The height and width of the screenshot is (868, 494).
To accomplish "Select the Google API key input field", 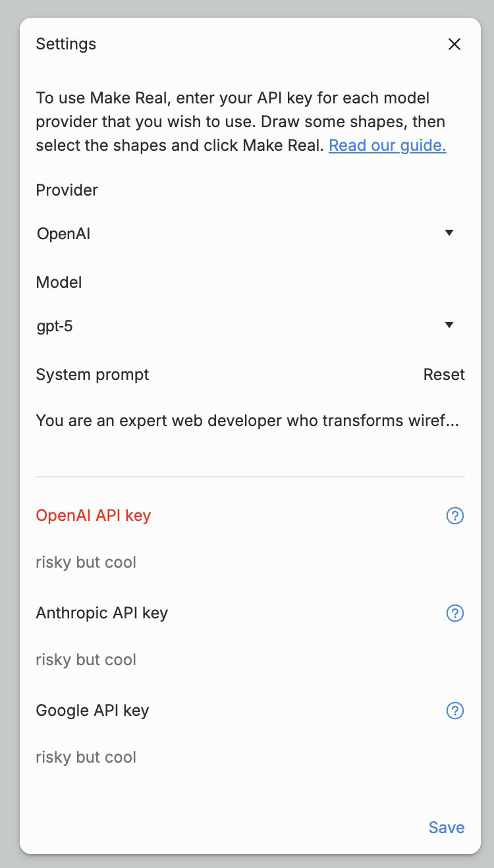I will pos(247,757).
